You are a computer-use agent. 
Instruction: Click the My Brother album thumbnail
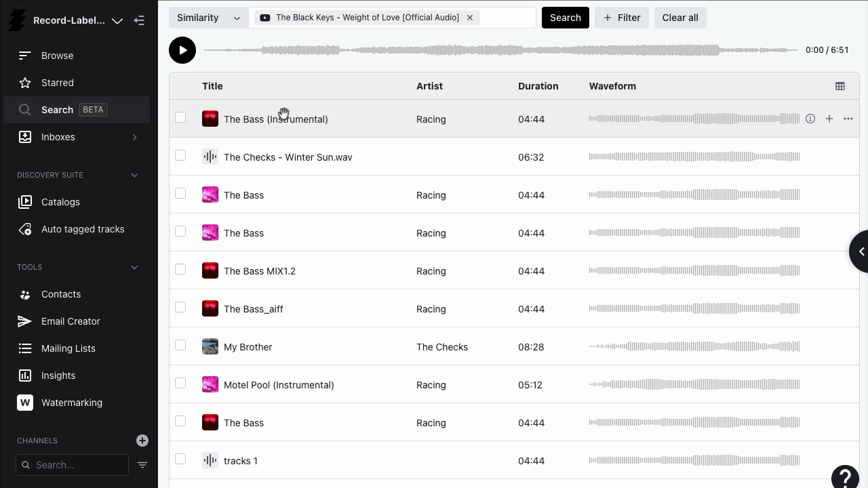(210, 346)
